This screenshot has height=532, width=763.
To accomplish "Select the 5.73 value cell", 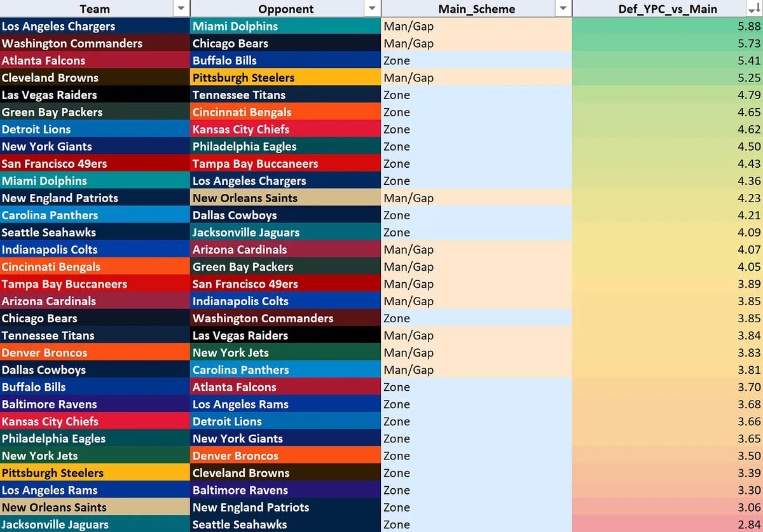I will [x=668, y=44].
